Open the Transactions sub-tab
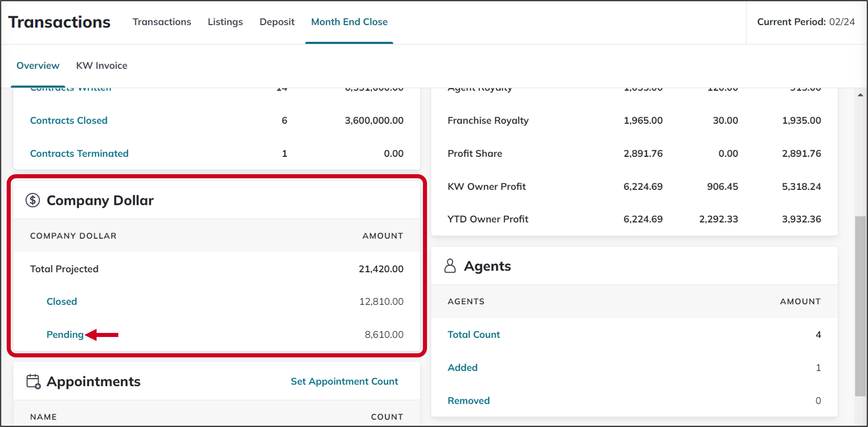The height and width of the screenshot is (427, 868). pos(162,22)
